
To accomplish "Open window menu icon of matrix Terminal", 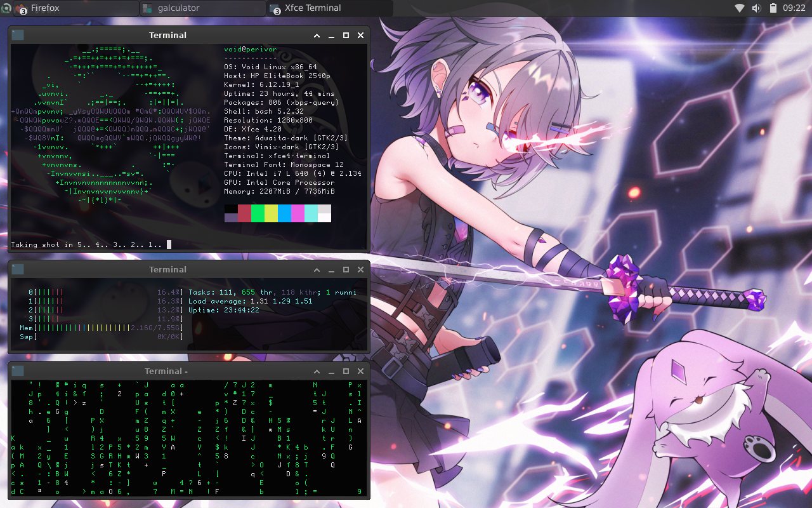I will pyautogui.click(x=18, y=371).
